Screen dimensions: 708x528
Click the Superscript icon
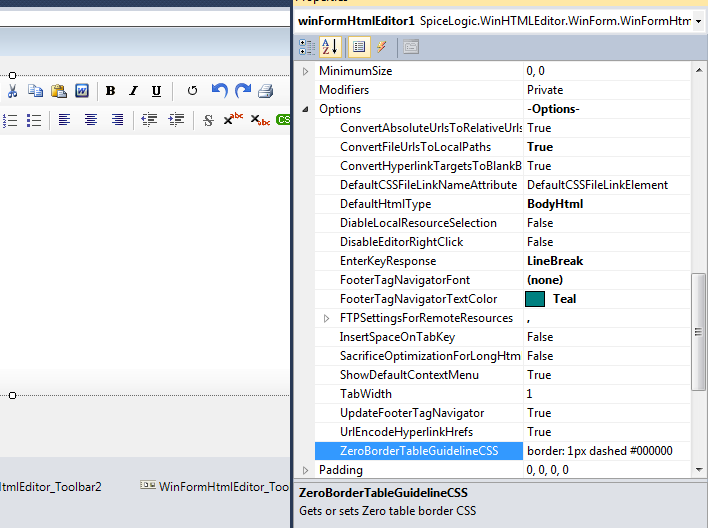tap(233, 120)
